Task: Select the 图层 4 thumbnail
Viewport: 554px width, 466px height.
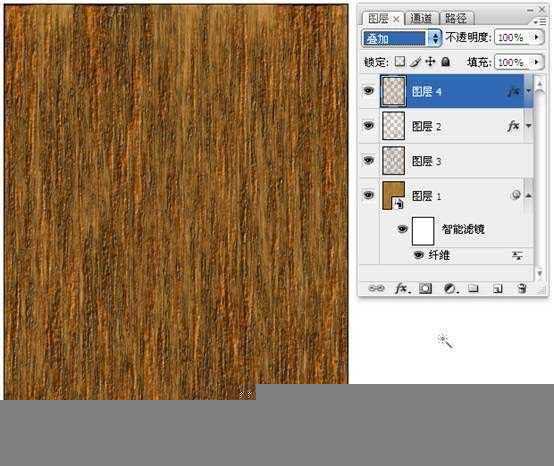Action: tap(393, 91)
